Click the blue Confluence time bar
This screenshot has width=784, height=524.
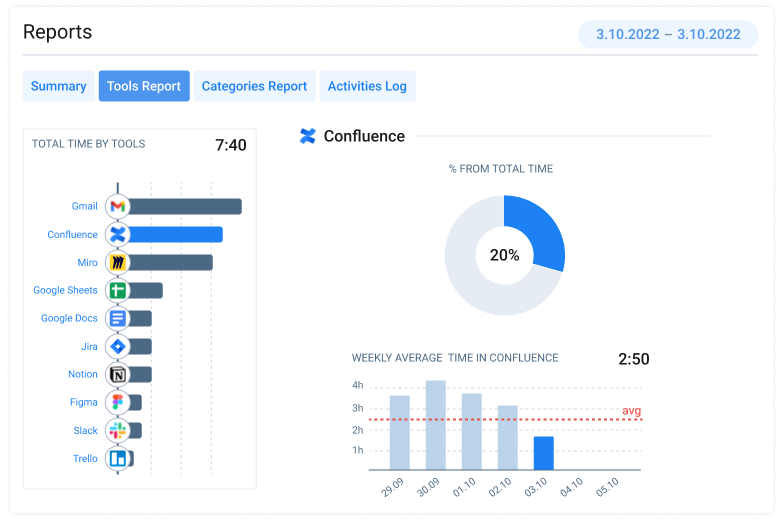click(176, 234)
